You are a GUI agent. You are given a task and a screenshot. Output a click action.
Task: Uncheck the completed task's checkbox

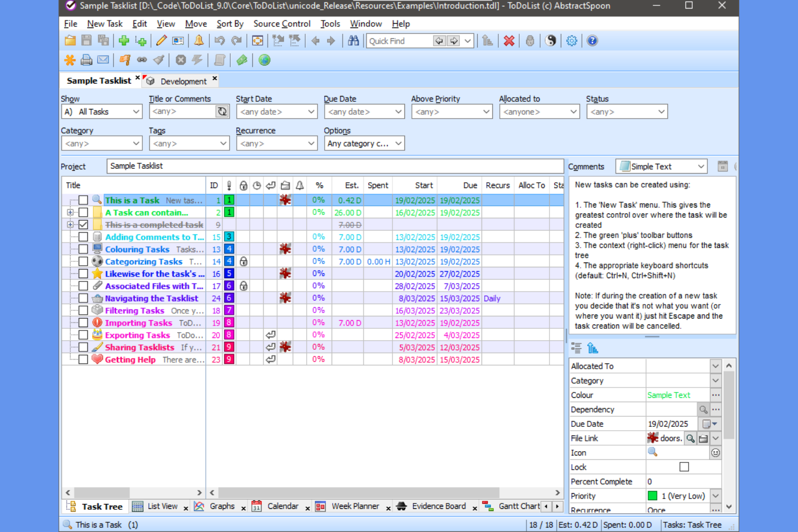pyautogui.click(x=83, y=224)
